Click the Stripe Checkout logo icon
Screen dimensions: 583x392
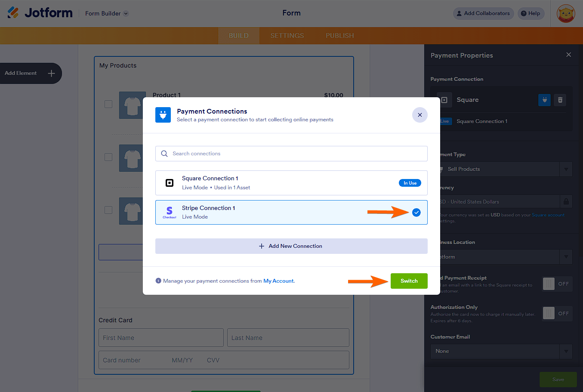pyautogui.click(x=170, y=212)
